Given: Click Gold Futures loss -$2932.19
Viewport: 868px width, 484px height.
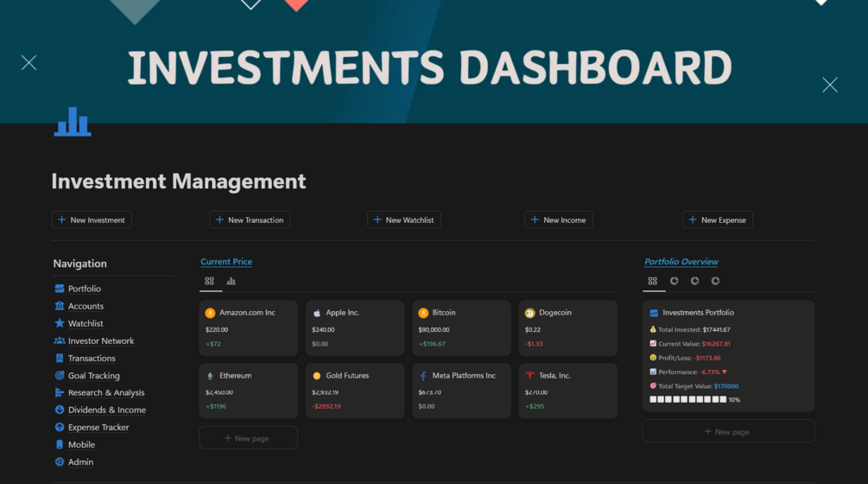Looking at the screenshot, I should coord(326,406).
